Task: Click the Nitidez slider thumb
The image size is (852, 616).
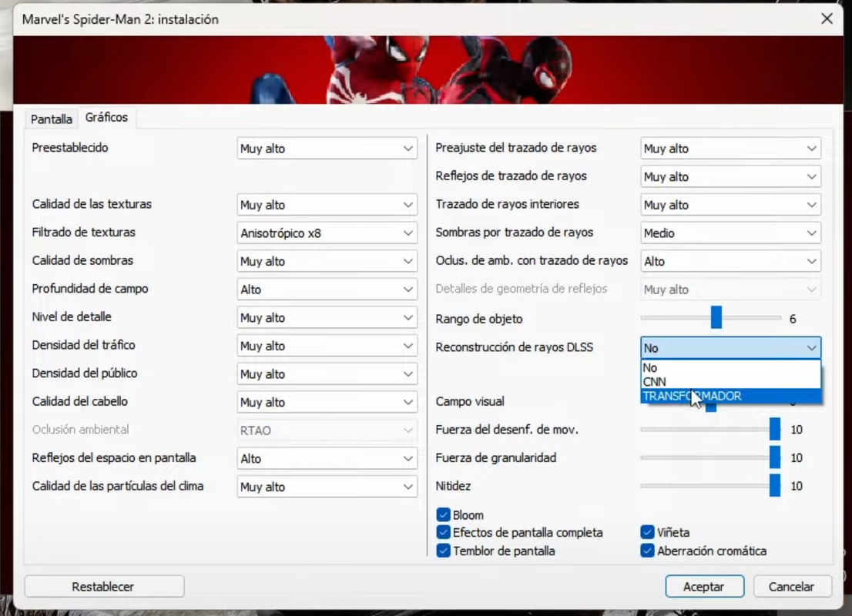Action: 775,486
